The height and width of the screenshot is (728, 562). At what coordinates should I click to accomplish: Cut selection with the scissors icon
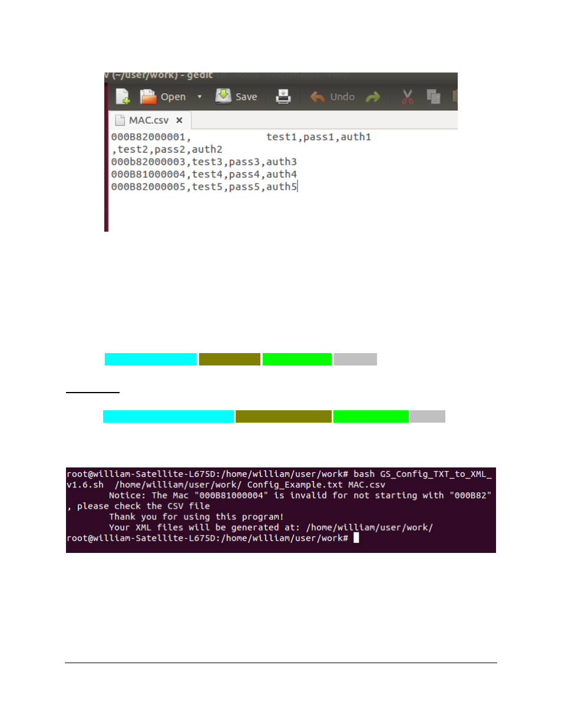[x=408, y=97]
